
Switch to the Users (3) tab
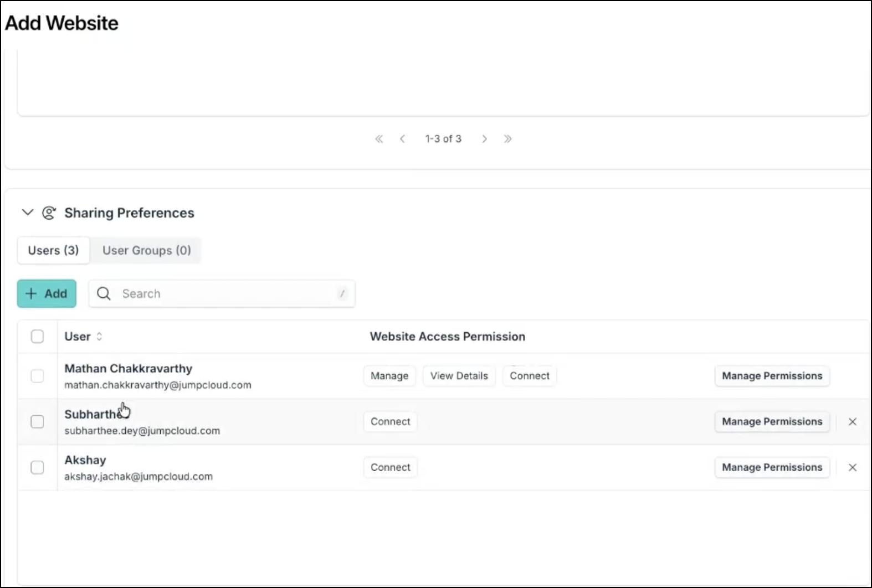tap(54, 250)
